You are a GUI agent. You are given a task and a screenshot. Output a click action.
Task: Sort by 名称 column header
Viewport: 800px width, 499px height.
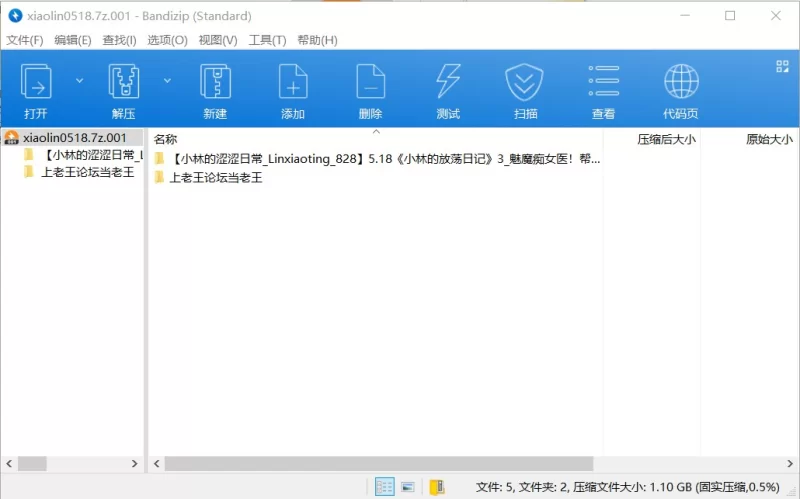166,139
